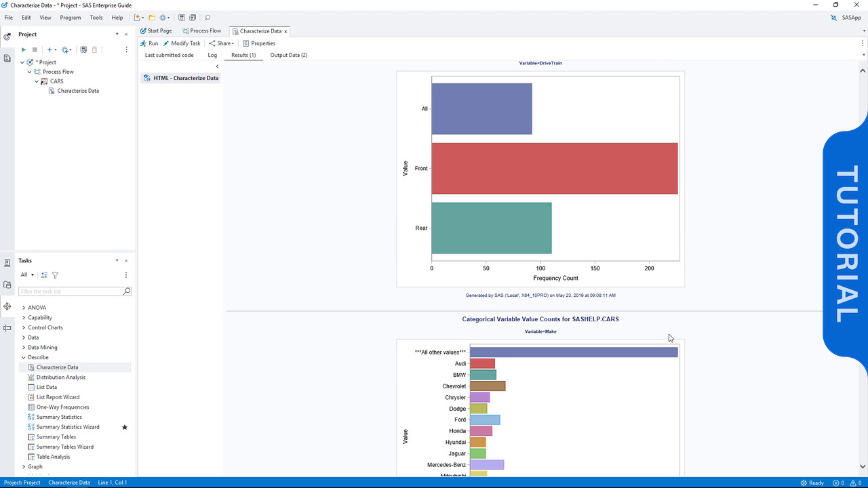Click the red Front bar in DriveTrain chart
This screenshot has width=868, height=488.
point(554,168)
